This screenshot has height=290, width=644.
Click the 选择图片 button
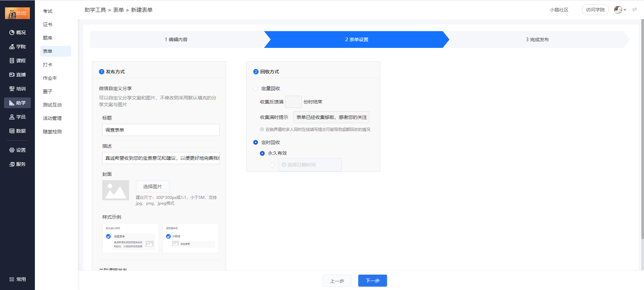(x=152, y=187)
